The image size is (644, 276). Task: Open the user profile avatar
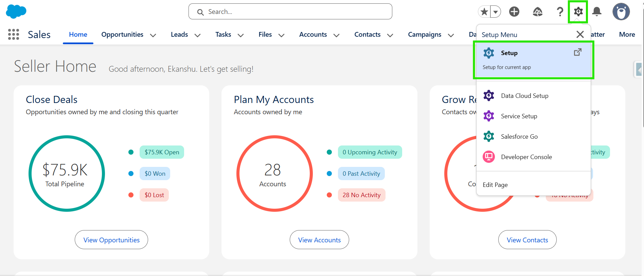tap(621, 12)
